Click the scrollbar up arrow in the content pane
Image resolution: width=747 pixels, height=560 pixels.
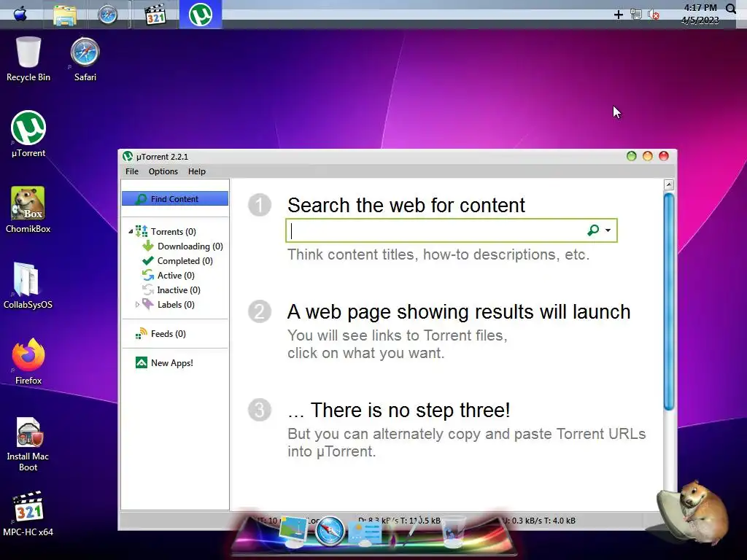click(x=669, y=184)
